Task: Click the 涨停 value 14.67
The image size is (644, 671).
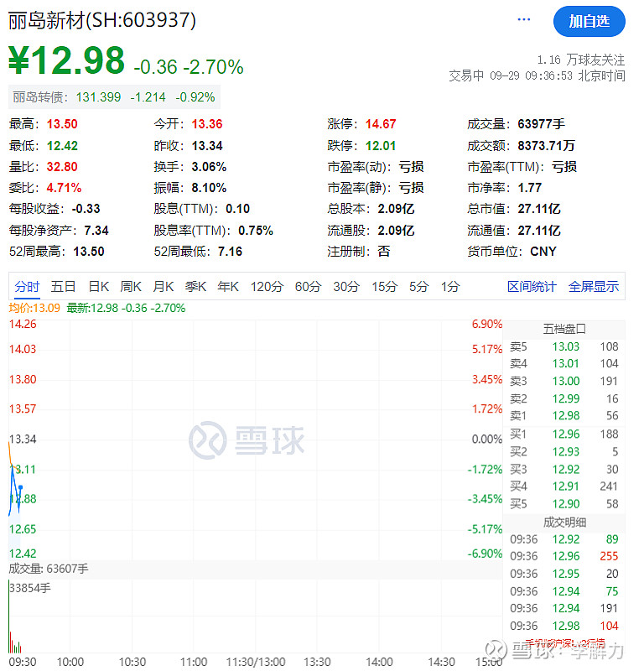Action: (381, 124)
